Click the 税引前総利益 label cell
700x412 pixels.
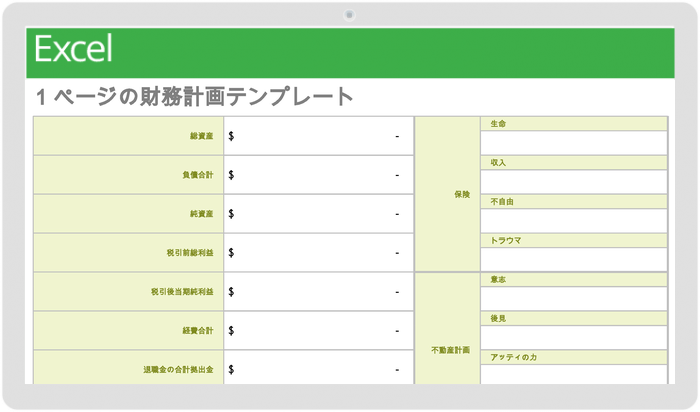(x=129, y=253)
